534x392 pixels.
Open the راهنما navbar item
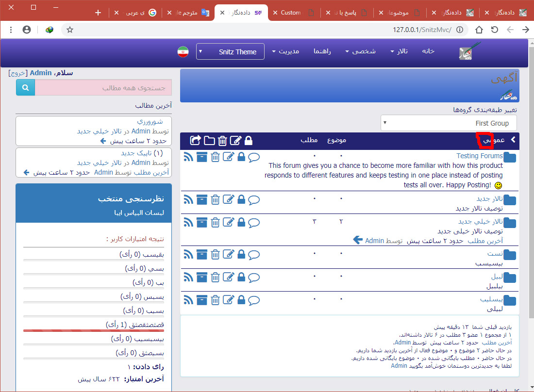322,51
